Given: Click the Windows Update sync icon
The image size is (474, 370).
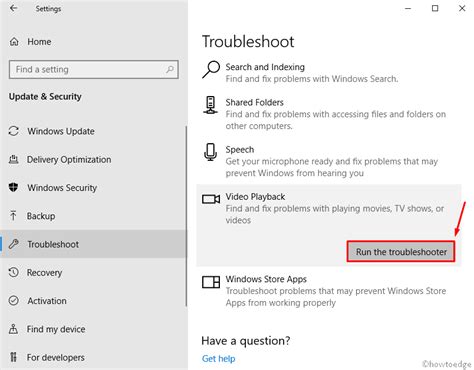Looking at the screenshot, I should pyautogui.click(x=14, y=131).
